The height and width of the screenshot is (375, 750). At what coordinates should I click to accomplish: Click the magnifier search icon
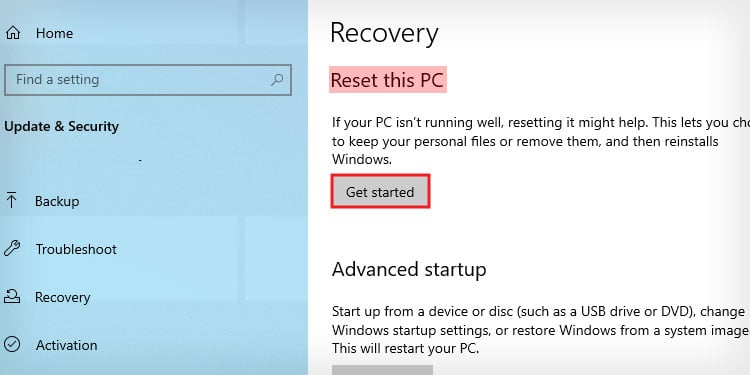pos(276,80)
